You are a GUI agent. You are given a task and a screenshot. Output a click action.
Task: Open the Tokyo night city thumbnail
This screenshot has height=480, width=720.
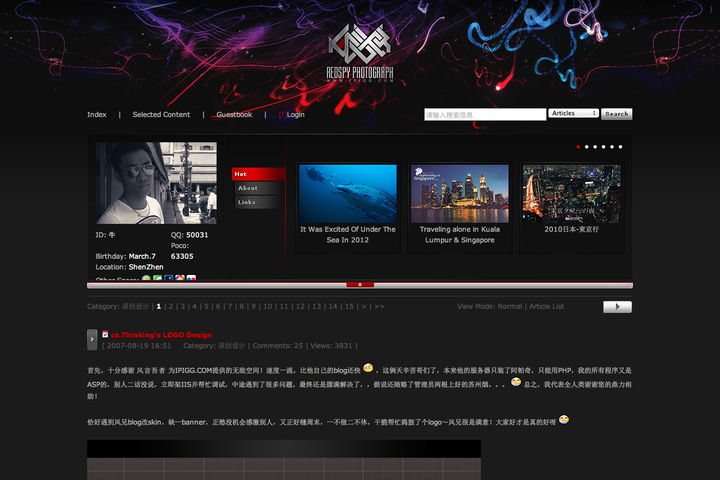[x=572, y=193]
